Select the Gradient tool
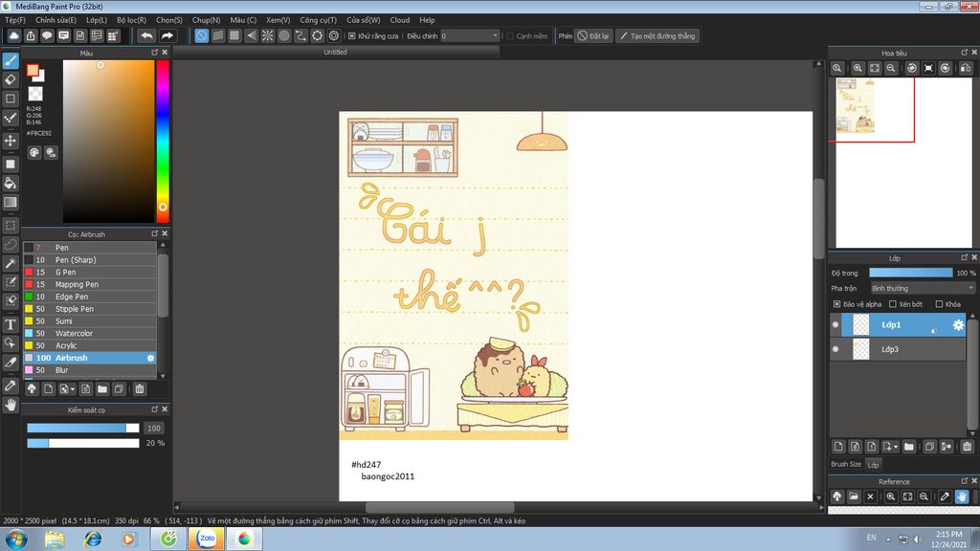The height and width of the screenshot is (551, 980). 11,202
